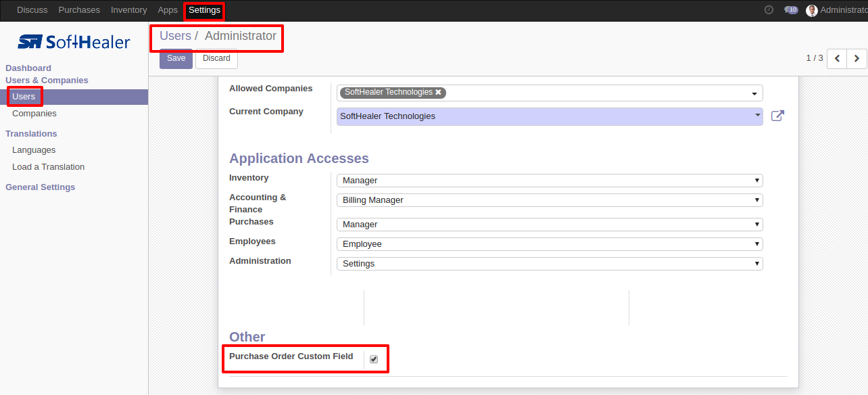Viewport: 868px width, 395px height.
Task: Save the user record
Action: [x=176, y=59]
